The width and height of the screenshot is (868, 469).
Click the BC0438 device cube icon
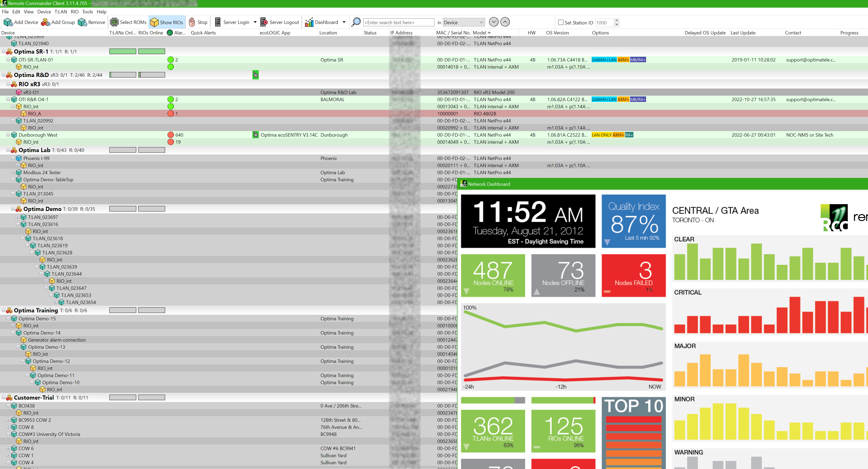(14, 406)
